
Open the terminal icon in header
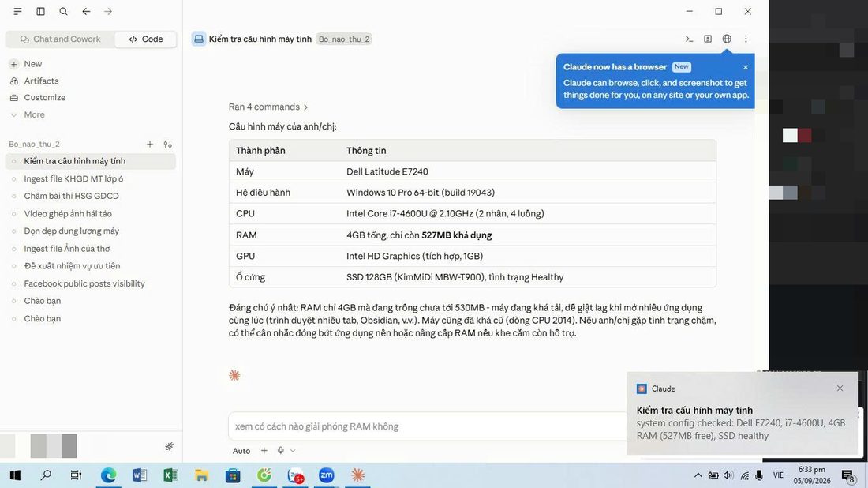coord(689,39)
